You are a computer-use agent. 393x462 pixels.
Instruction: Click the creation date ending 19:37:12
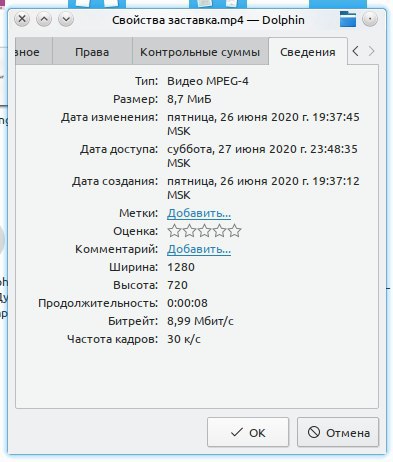point(263,188)
